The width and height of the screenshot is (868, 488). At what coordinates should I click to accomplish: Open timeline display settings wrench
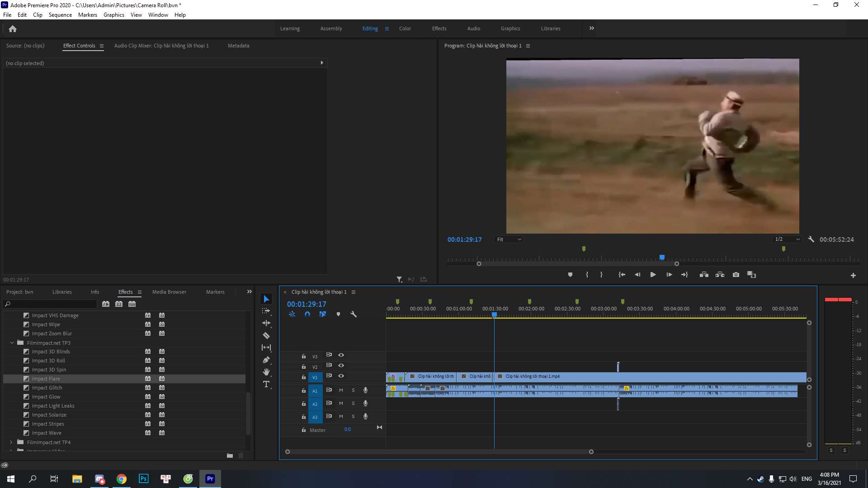[x=354, y=314]
